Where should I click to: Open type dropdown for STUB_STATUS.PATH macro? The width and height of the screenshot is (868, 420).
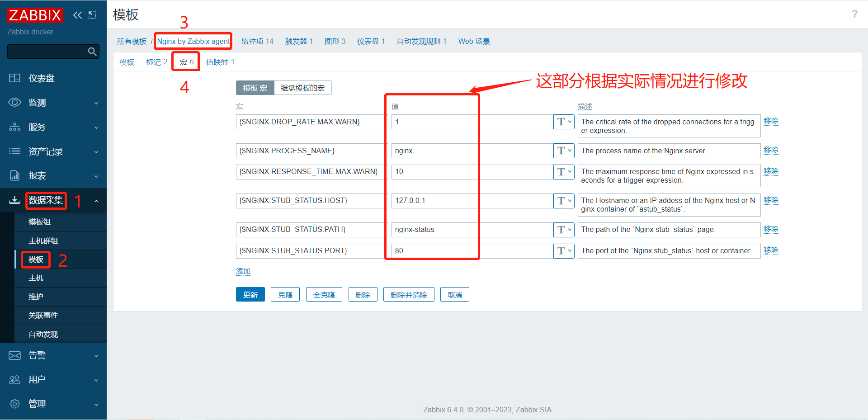point(564,230)
